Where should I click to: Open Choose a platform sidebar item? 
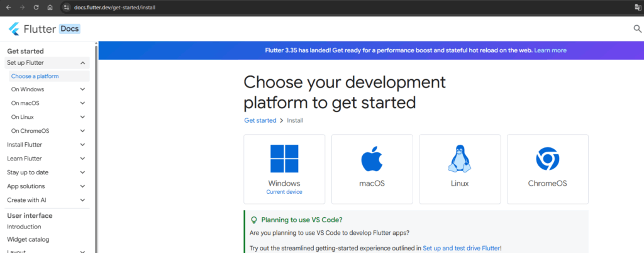[49, 76]
